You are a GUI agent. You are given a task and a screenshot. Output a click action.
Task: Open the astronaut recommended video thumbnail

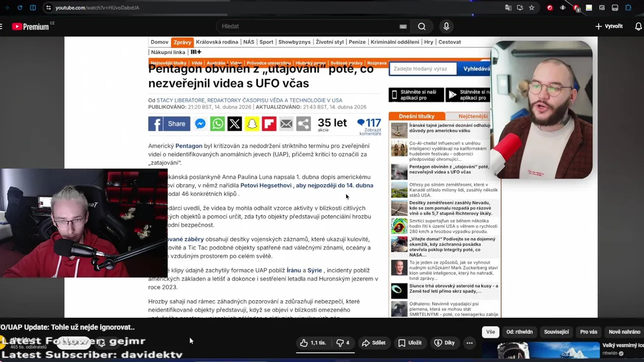(541, 351)
